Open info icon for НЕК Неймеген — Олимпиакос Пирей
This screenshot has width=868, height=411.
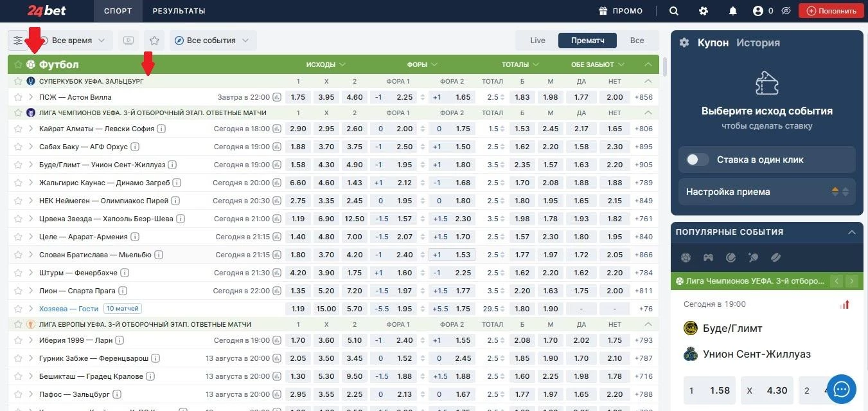pos(176,201)
